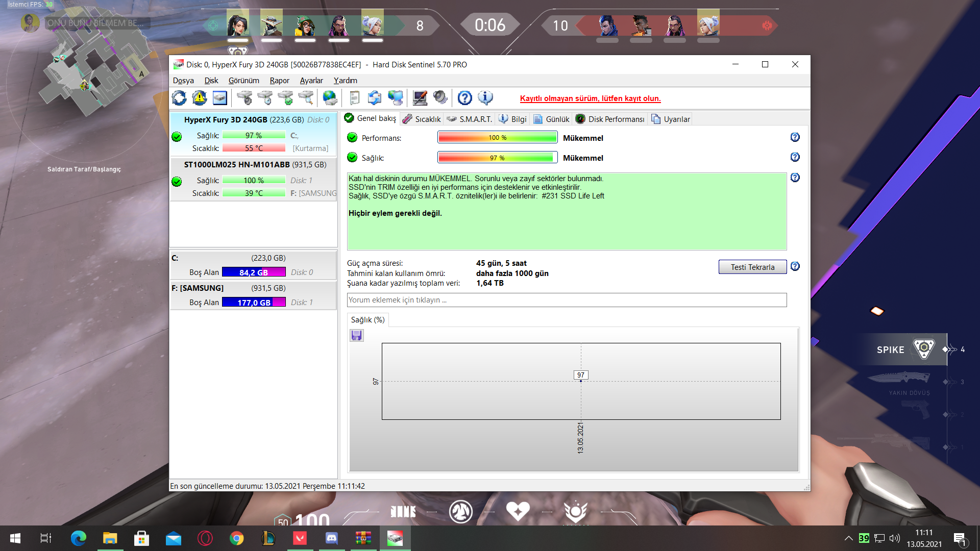Click the info bubble toolbar icon
This screenshot has height=551, width=980.
485,97
